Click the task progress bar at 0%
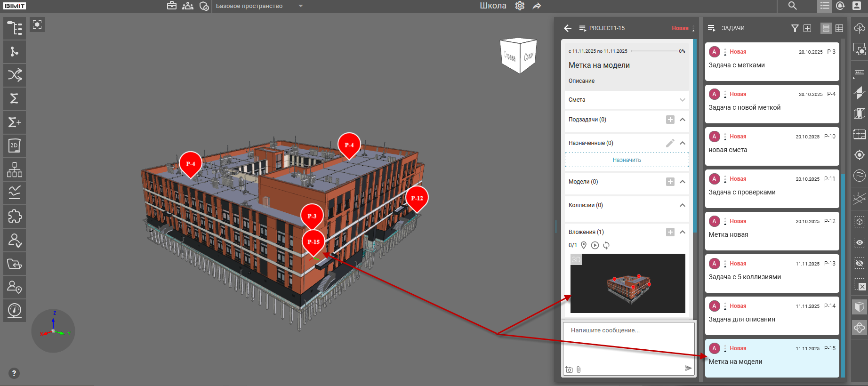Image resolution: width=868 pixels, height=386 pixels. (654, 51)
